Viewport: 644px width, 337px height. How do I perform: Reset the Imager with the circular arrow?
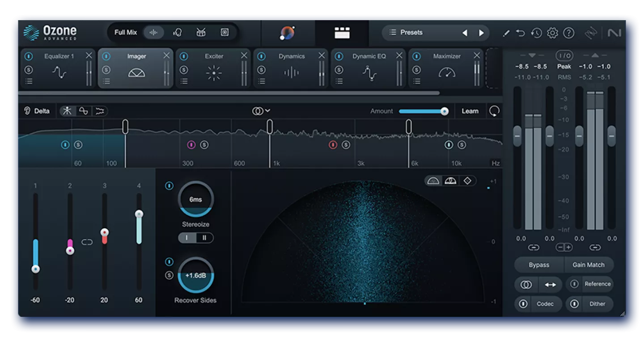click(494, 111)
